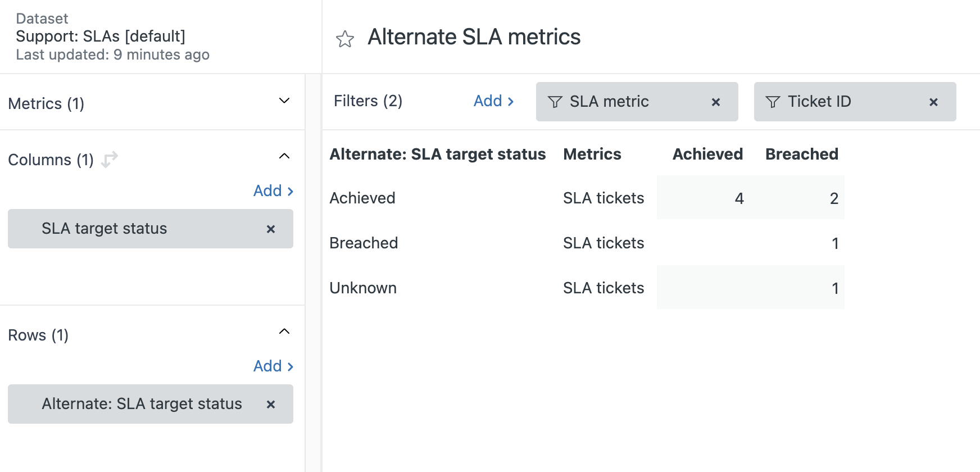Remove the SLA metric filter
This screenshot has height=472, width=980.
[715, 102]
